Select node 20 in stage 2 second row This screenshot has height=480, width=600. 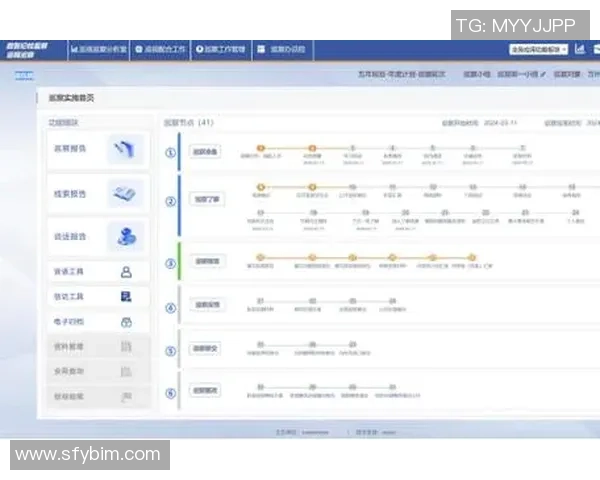pos(405,212)
